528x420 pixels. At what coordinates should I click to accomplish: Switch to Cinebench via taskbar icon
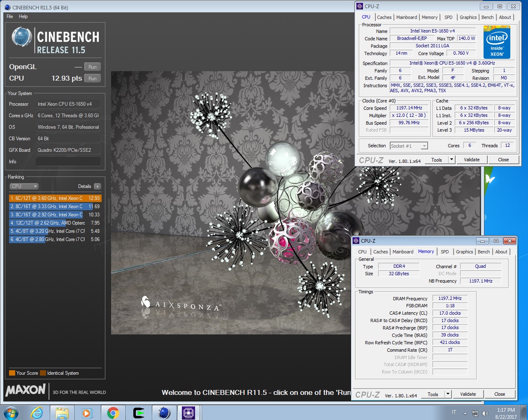point(164,413)
